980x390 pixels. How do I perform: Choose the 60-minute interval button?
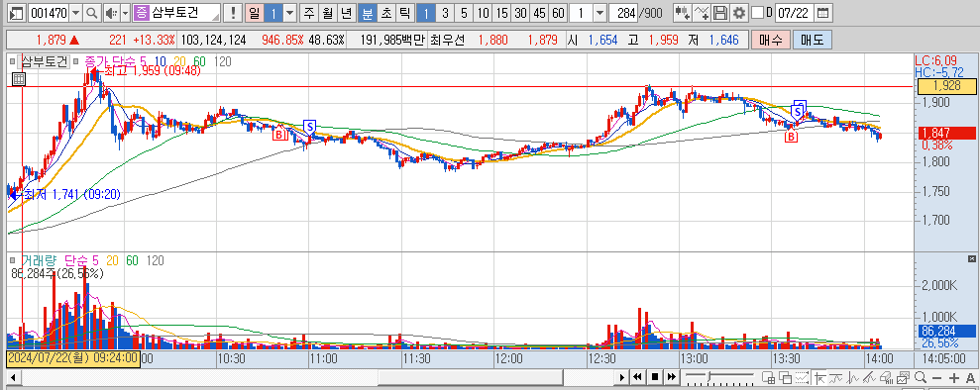558,13
